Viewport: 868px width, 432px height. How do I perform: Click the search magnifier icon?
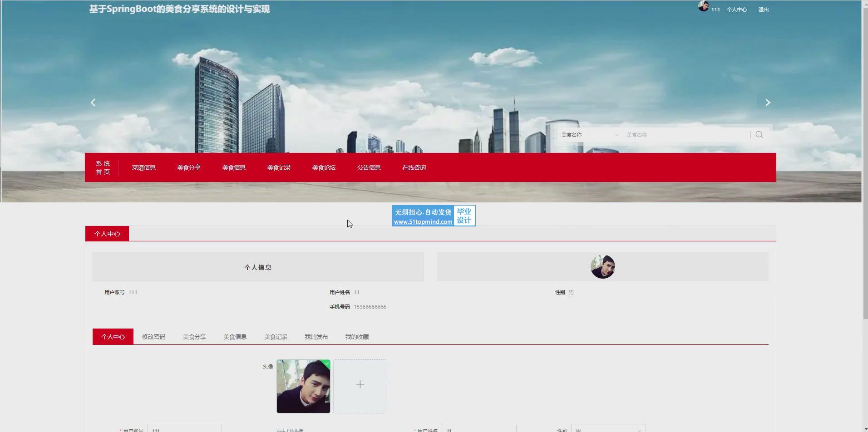759,135
